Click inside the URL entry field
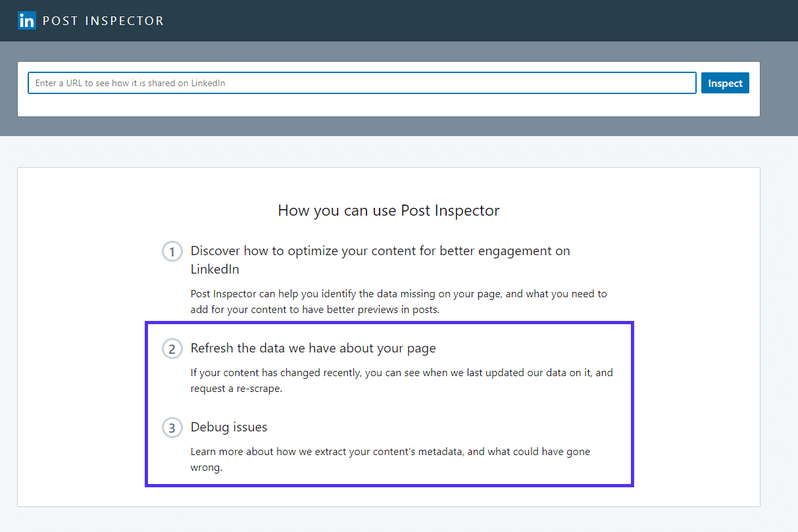 (x=362, y=82)
